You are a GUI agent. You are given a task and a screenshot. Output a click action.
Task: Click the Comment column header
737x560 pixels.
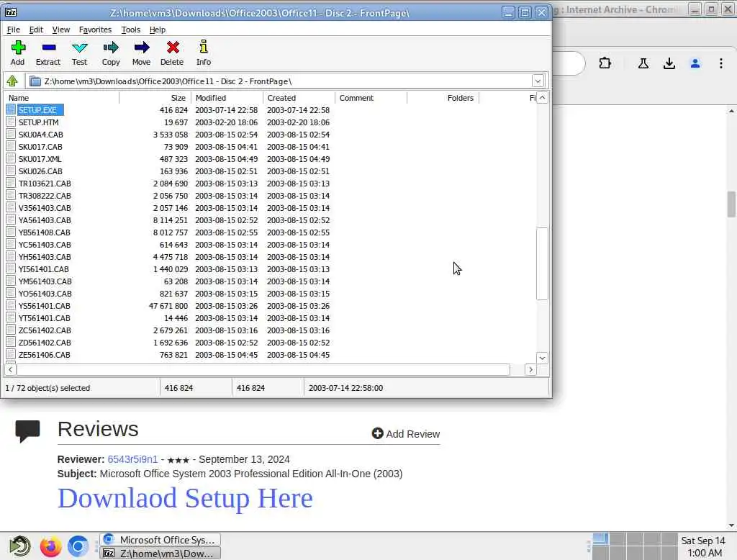click(371, 98)
